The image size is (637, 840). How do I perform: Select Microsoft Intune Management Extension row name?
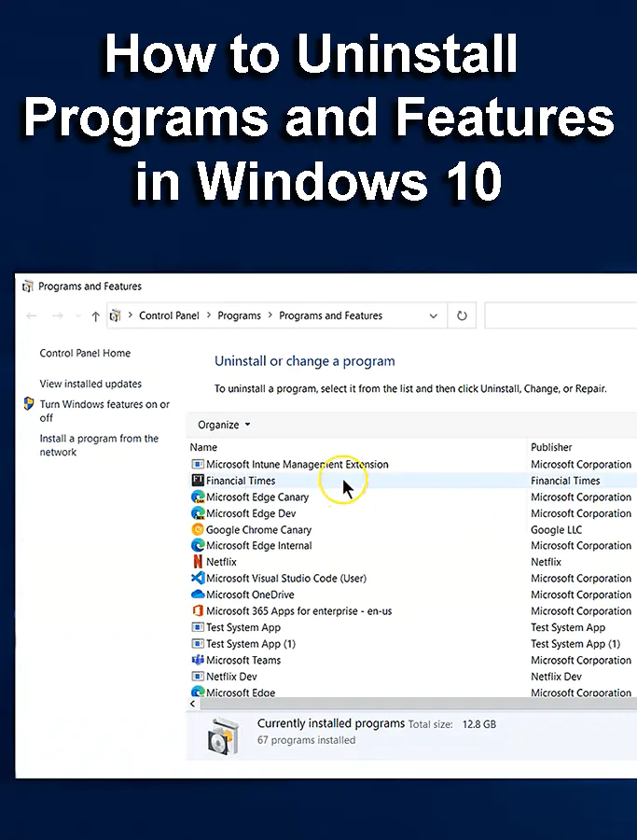(x=298, y=465)
